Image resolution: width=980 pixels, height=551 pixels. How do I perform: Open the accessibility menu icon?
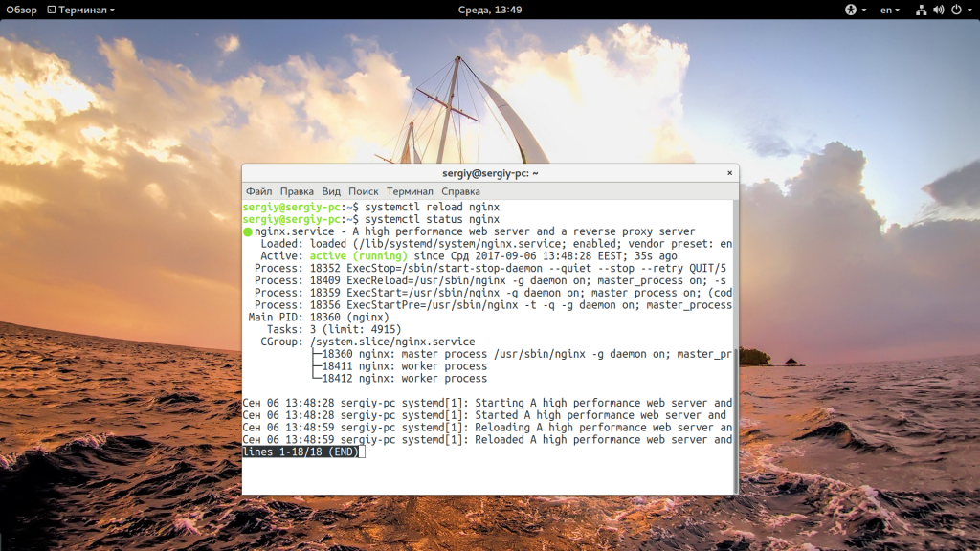click(x=850, y=10)
